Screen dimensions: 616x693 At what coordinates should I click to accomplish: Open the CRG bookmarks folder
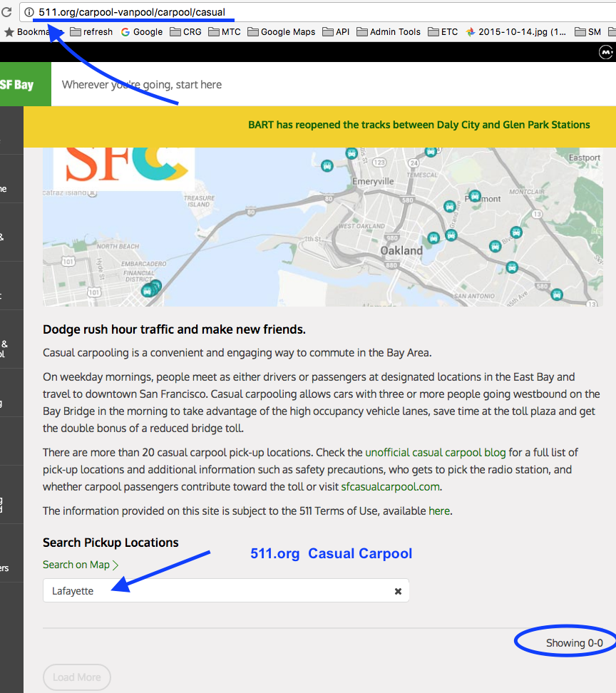[186, 32]
